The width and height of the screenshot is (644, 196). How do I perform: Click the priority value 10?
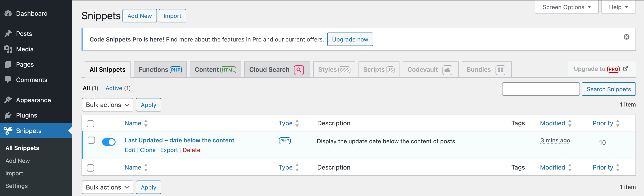pyautogui.click(x=603, y=142)
